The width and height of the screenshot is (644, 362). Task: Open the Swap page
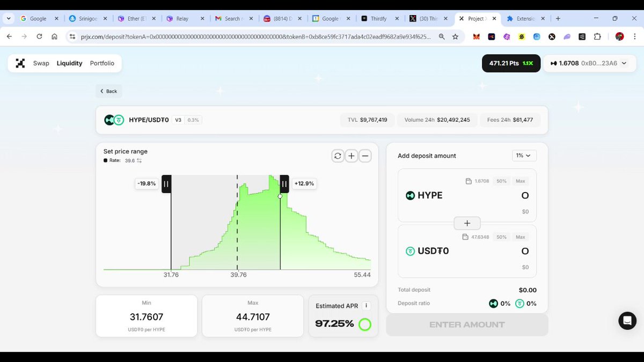pos(41,63)
